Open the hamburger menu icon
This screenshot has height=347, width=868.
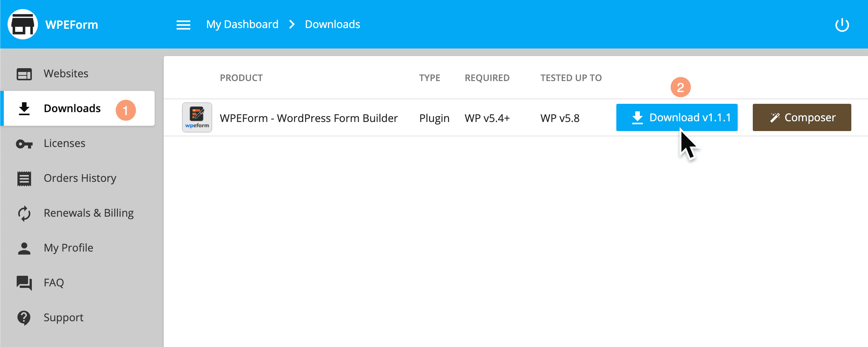point(183,25)
